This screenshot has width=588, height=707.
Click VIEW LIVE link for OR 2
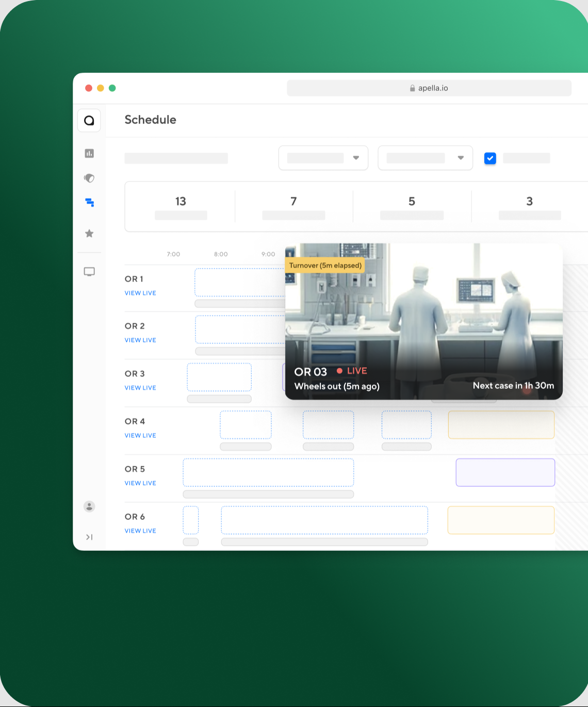click(x=140, y=340)
